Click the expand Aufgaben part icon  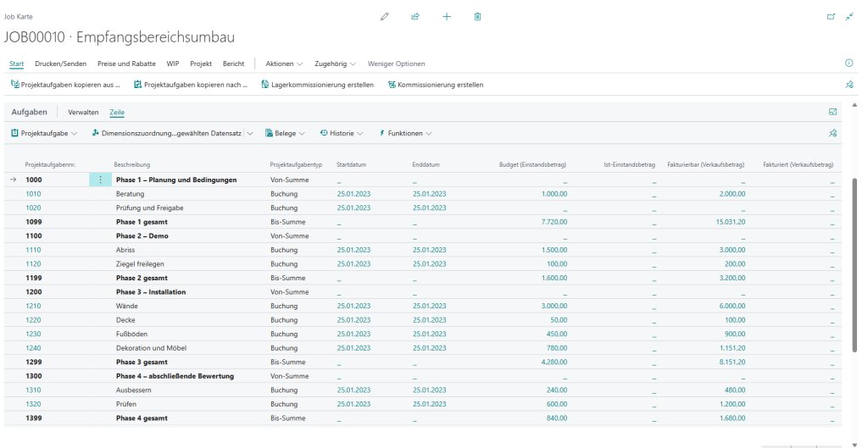click(832, 112)
